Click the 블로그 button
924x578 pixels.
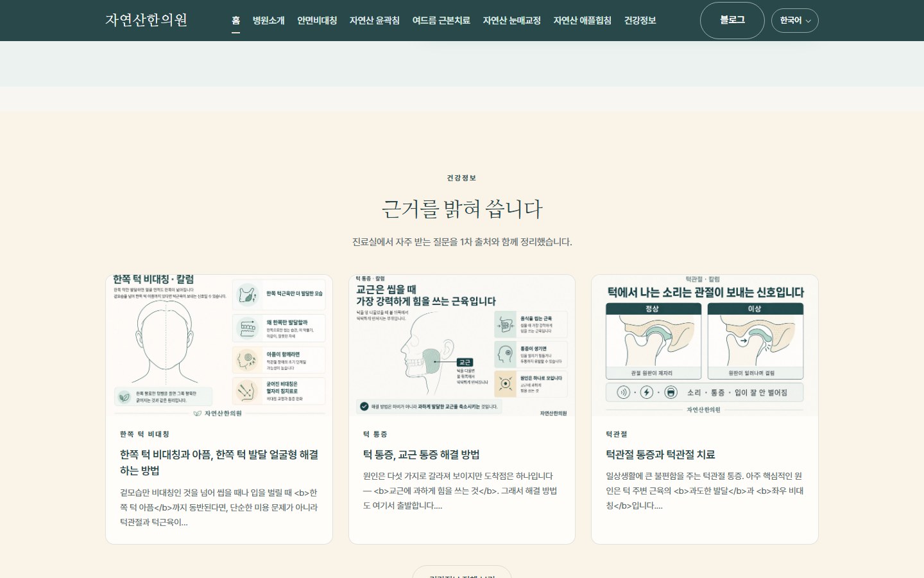click(x=732, y=21)
